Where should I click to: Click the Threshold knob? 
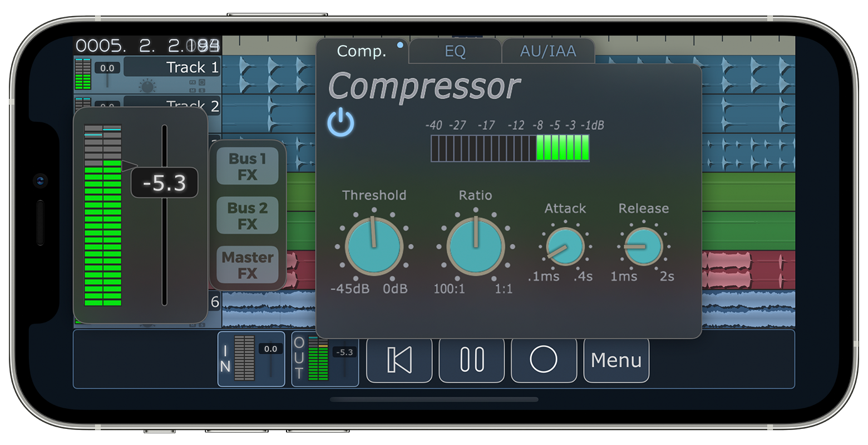coord(374,246)
